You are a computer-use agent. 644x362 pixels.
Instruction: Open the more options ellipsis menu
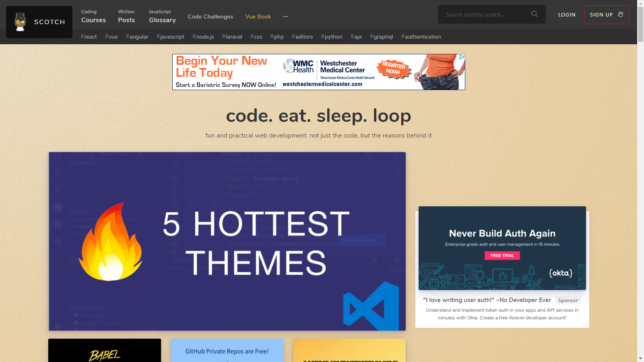pyautogui.click(x=285, y=16)
